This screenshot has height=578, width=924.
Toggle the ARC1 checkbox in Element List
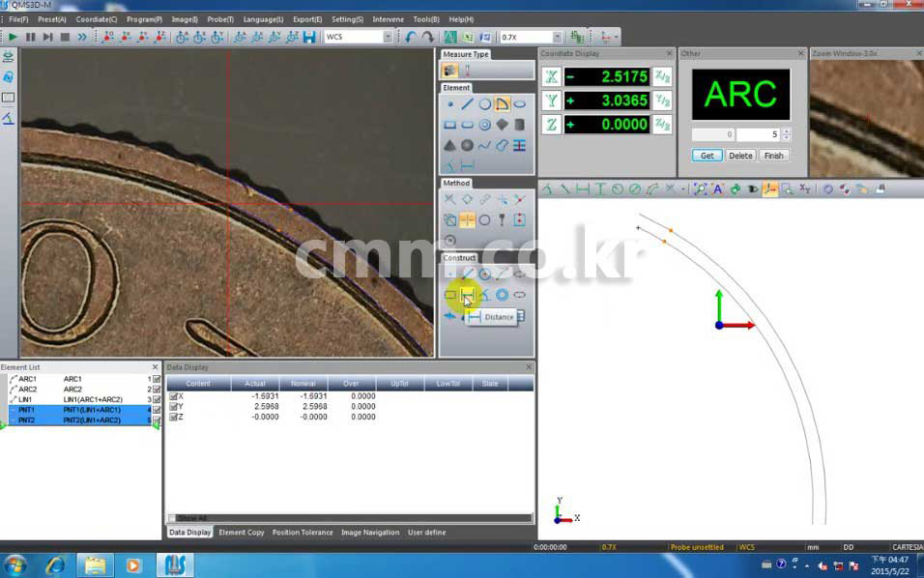(x=157, y=379)
